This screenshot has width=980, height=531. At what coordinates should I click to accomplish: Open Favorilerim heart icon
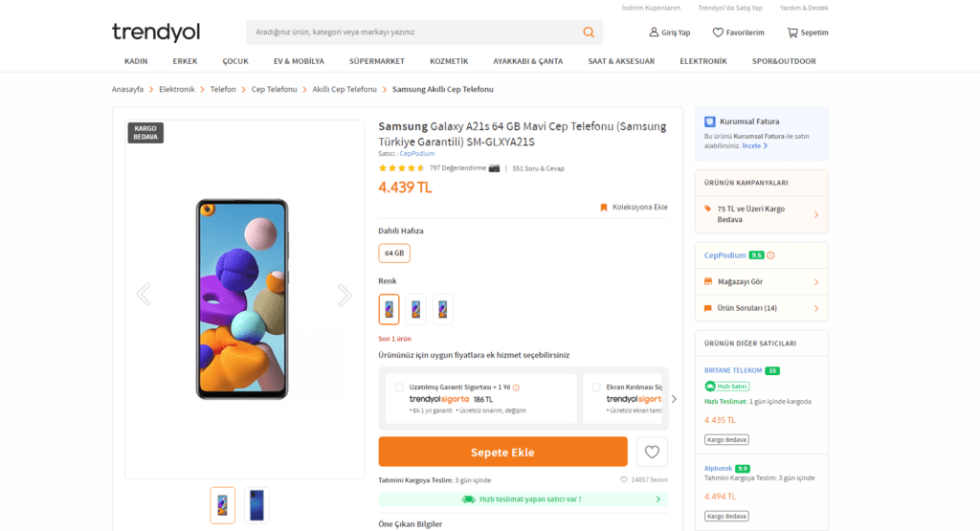pyautogui.click(x=718, y=33)
